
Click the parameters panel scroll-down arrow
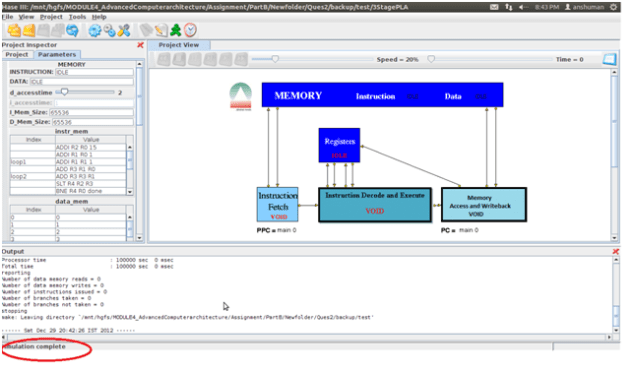tap(139, 238)
